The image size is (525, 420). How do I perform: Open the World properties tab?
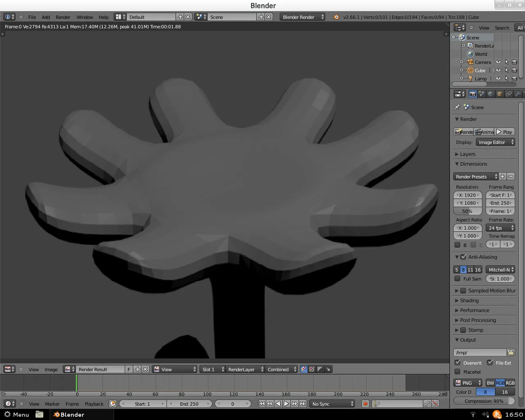click(x=491, y=94)
